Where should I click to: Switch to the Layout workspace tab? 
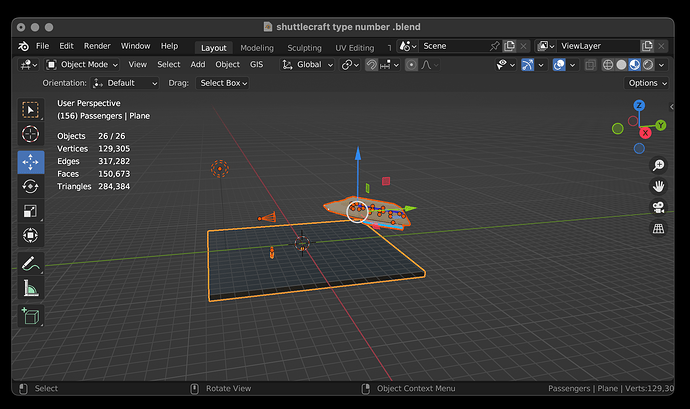click(213, 48)
